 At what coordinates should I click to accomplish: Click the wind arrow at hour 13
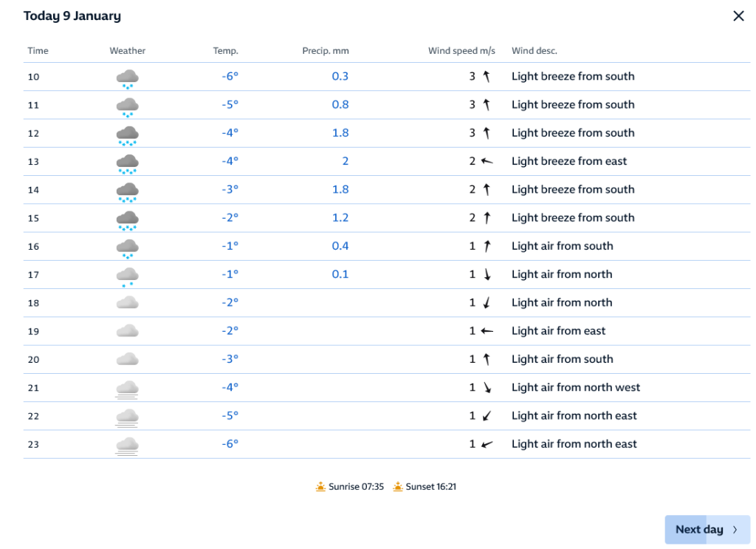coord(487,162)
